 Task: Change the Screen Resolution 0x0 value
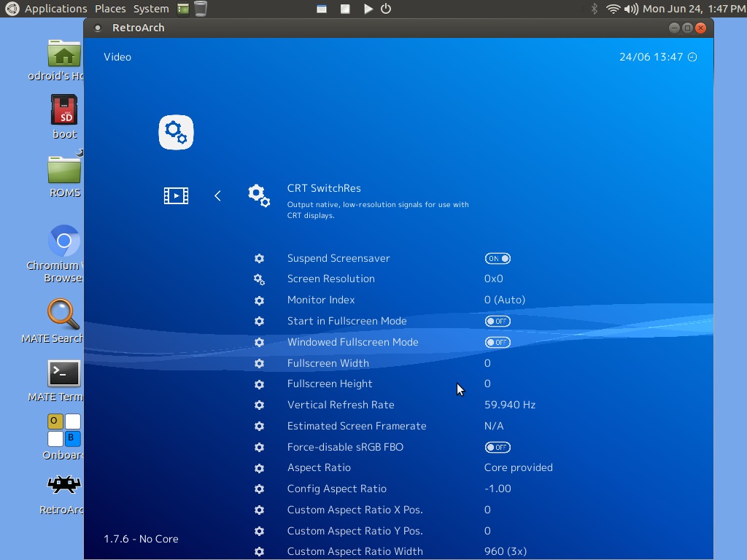[493, 279]
